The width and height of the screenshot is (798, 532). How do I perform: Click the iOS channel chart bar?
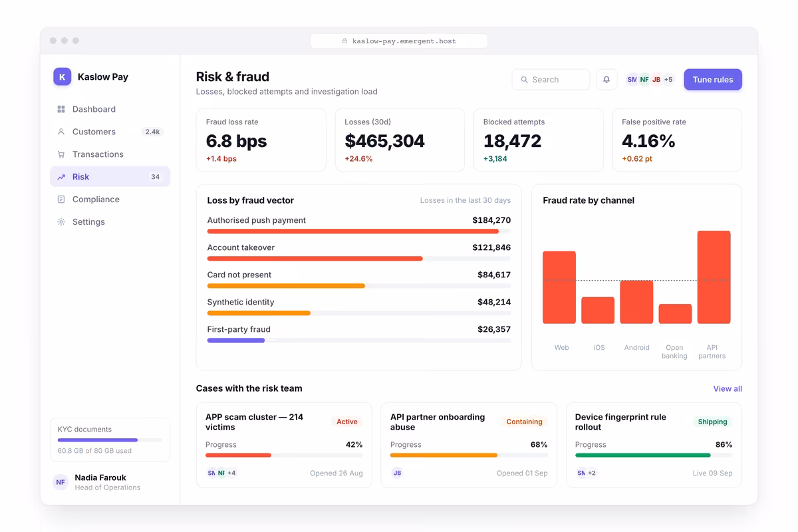598,311
